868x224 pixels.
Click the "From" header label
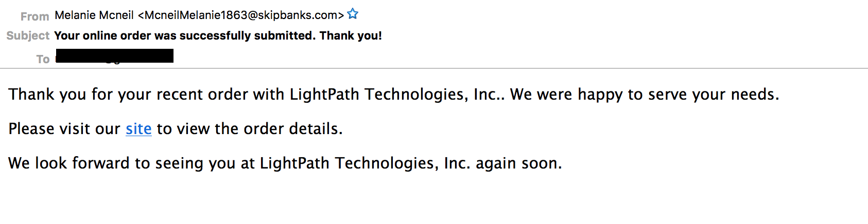click(x=34, y=16)
